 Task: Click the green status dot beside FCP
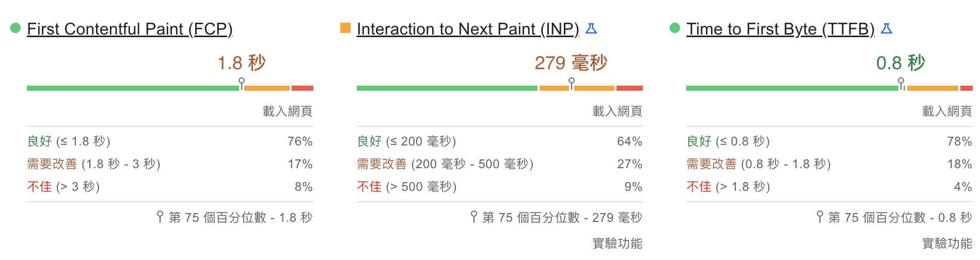pos(15,28)
